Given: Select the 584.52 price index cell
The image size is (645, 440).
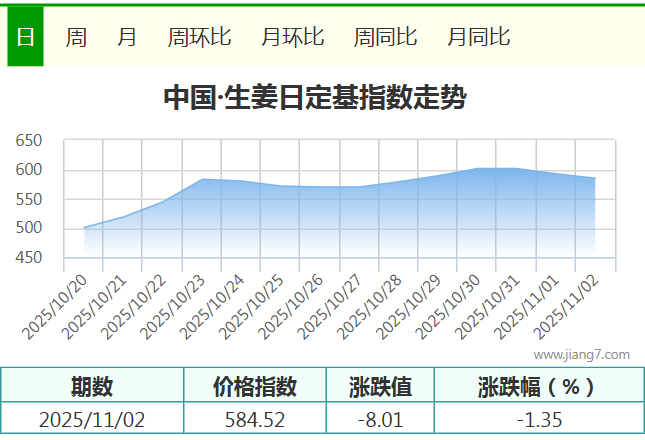Looking at the screenshot, I should click(255, 419).
